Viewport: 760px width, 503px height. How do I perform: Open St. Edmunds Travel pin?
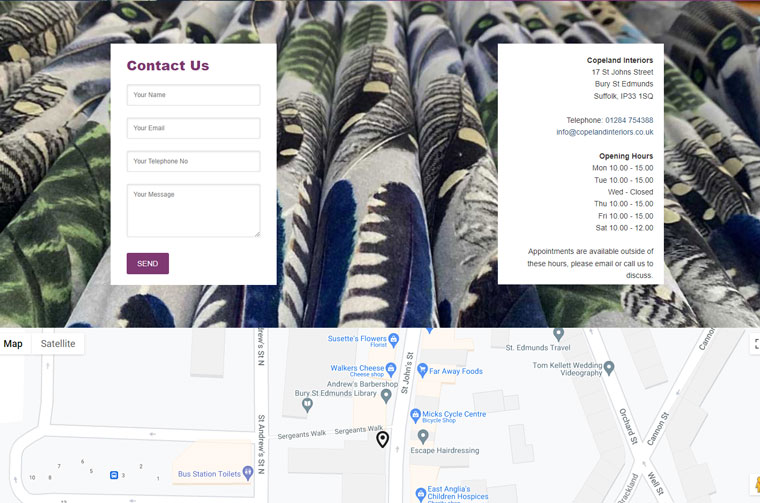(558, 333)
